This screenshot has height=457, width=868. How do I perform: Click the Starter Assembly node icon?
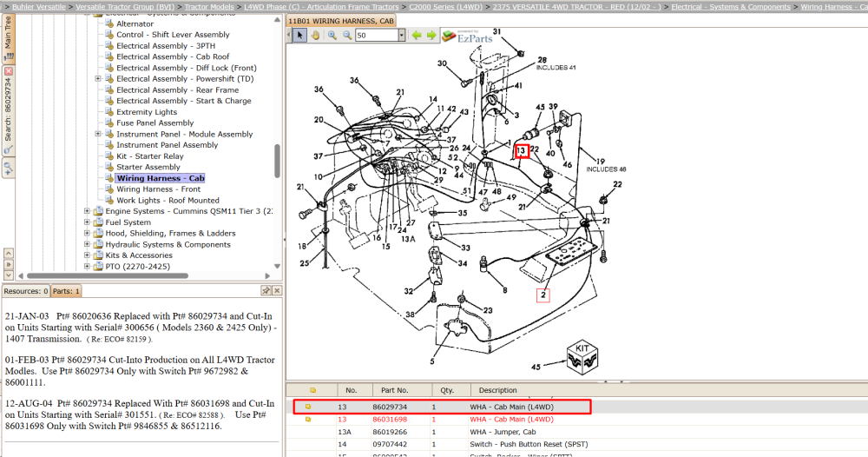click(109, 167)
